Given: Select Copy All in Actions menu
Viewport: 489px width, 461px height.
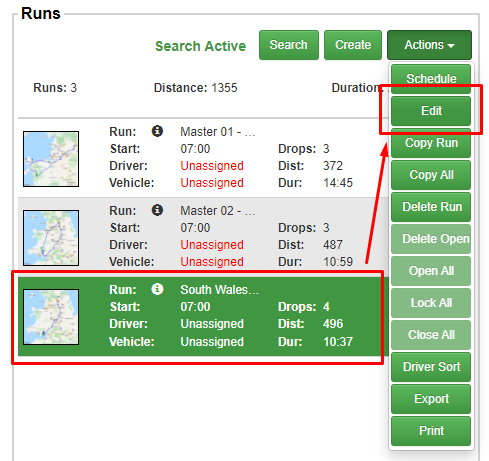Looking at the screenshot, I should (x=431, y=175).
